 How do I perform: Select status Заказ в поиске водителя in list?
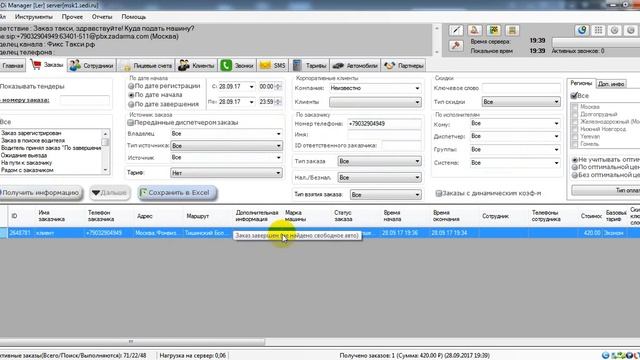click(33, 140)
